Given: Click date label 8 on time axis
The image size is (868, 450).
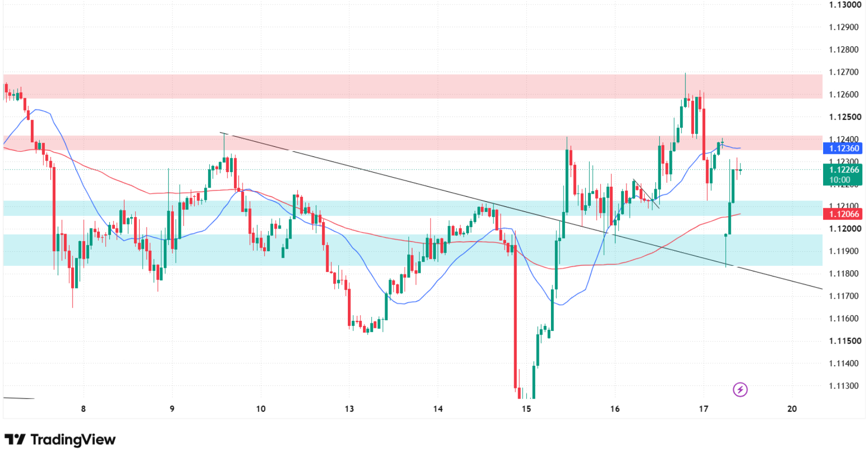Looking at the screenshot, I should click(x=83, y=409).
